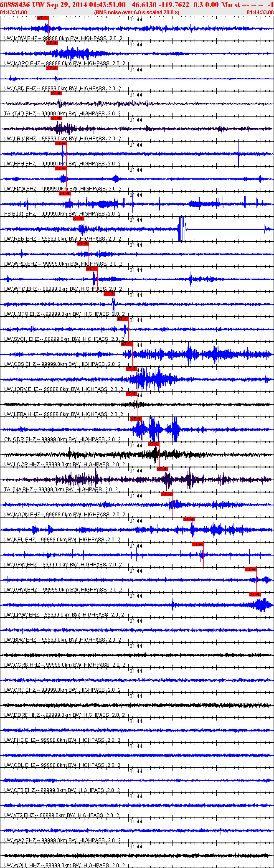The height and width of the screenshot is (868, 274).
Task: Click the pick flag on the UW.RER trace
Action: [x=79, y=218]
